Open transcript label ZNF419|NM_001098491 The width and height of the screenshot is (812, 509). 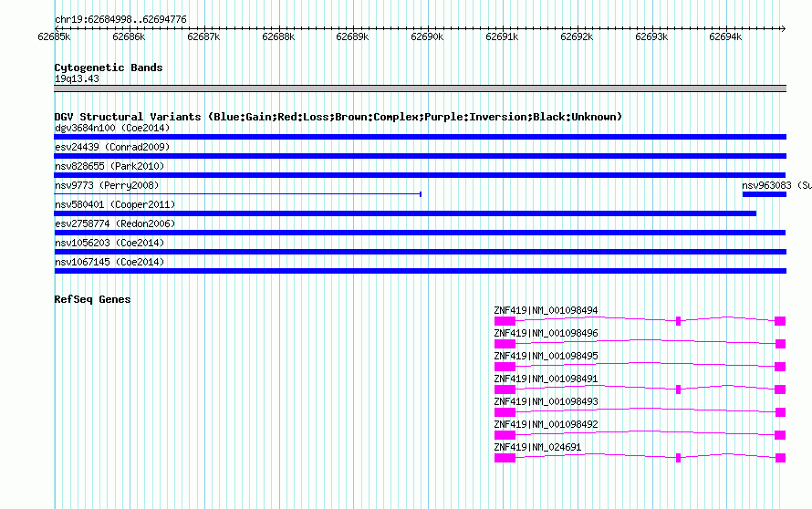(x=546, y=379)
